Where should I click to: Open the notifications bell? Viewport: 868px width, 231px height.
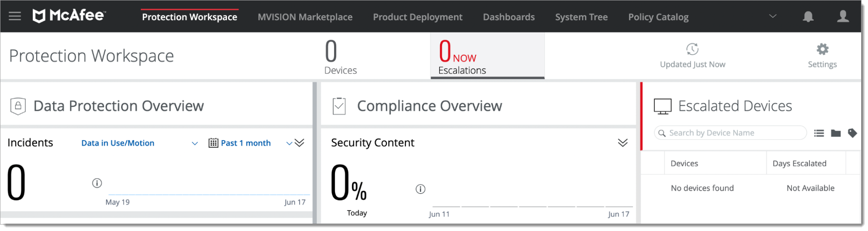(808, 16)
